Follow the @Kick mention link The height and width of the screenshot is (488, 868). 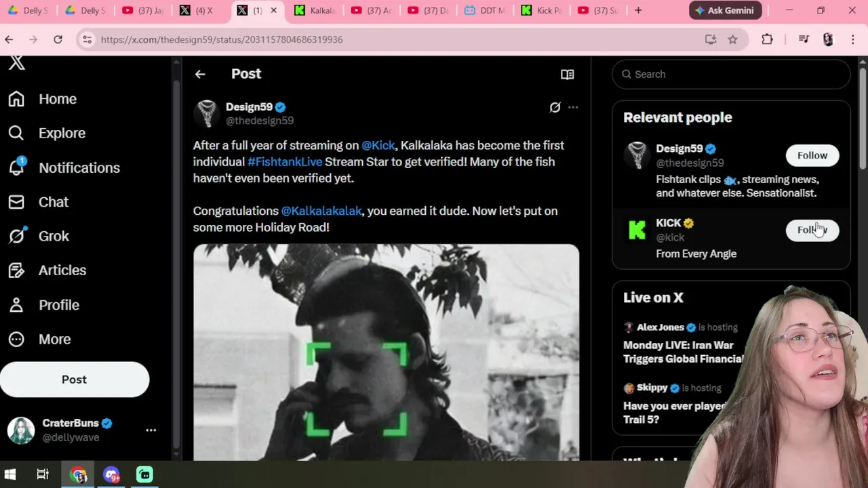[378, 145]
